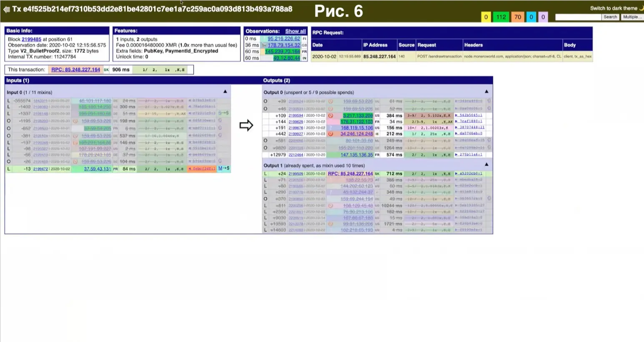This screenshot has width=644, height=342.
Task: Open observation IP 145.239.70.164
Action: click(282, 51)
